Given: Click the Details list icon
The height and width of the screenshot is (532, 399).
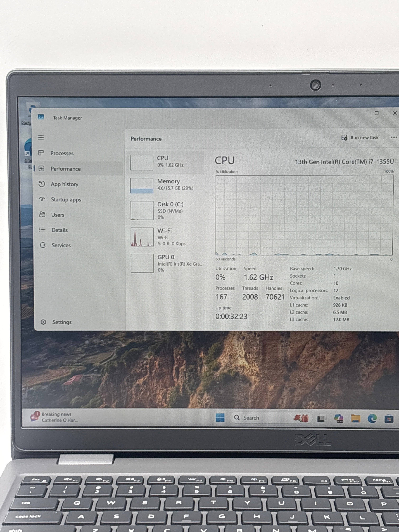Looking at the screenshot, I should coord(42,230).
